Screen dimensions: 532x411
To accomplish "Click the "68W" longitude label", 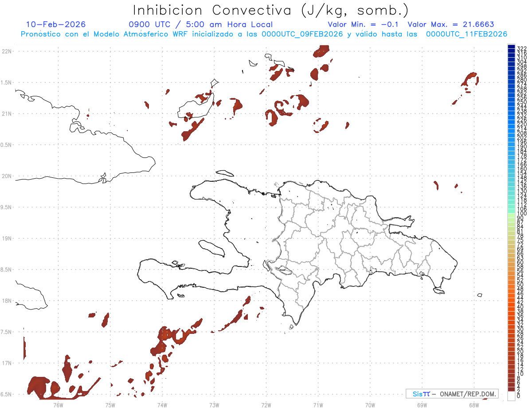I will [x=474, y=404].
